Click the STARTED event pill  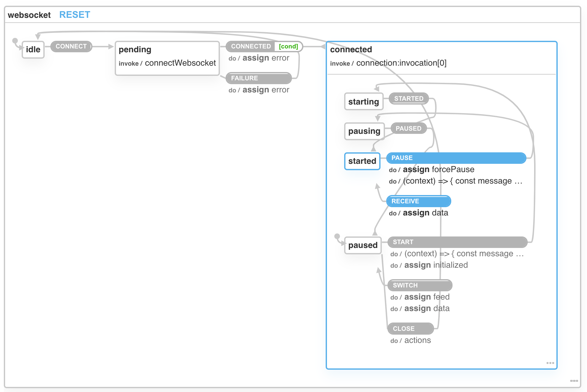pos(409,98)
